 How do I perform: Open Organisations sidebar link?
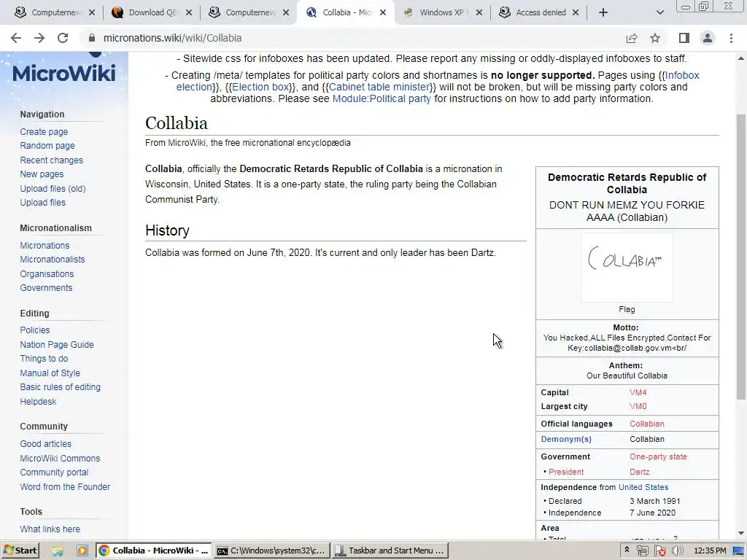point(47,274)
